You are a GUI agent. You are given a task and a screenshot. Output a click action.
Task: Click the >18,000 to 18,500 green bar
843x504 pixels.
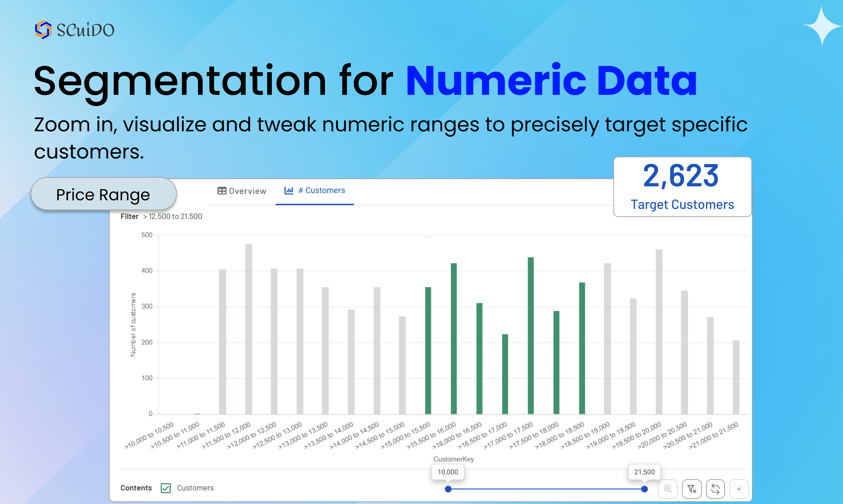(x=582, y=348)
